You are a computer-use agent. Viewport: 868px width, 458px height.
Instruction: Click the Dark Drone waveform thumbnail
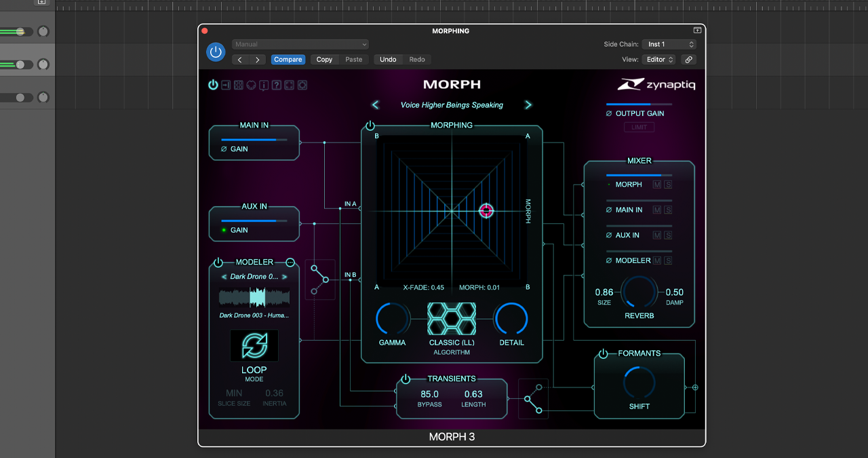click(x=254, y=297)
